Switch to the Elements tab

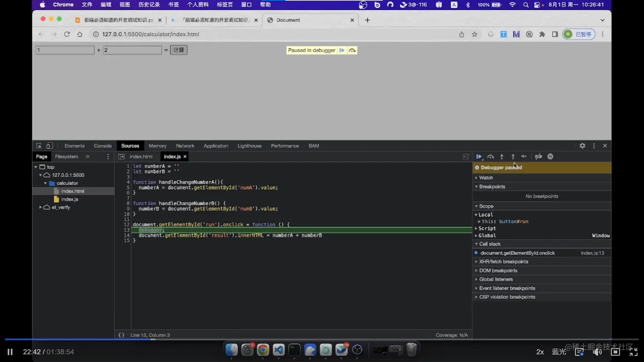click(75, 145)
